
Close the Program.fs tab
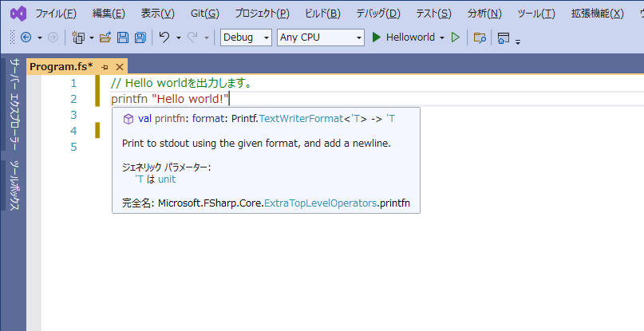pos(120,67)
